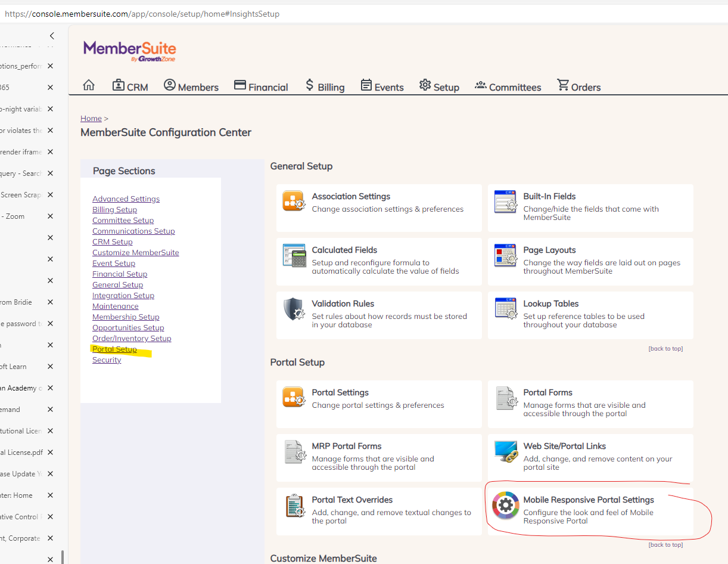This screenshot has width=728, height=564.
Task: Jump to General Setup section link
Action: coord(117,284)
